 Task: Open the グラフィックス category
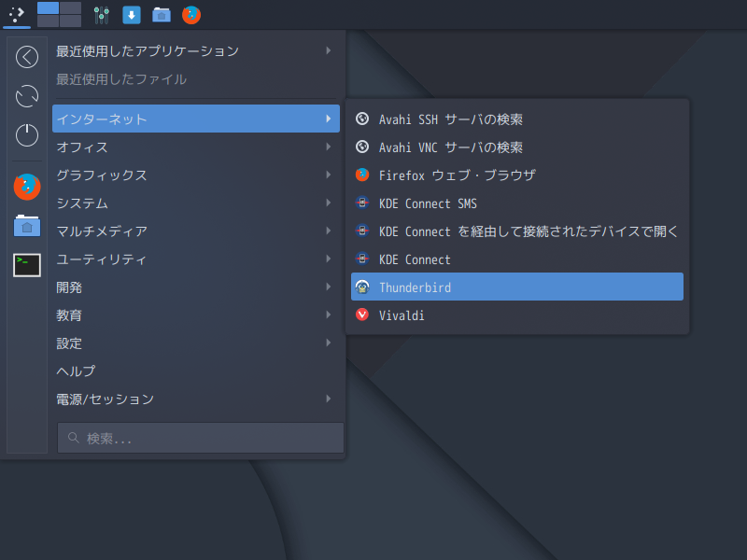click(x=196, y=175)
